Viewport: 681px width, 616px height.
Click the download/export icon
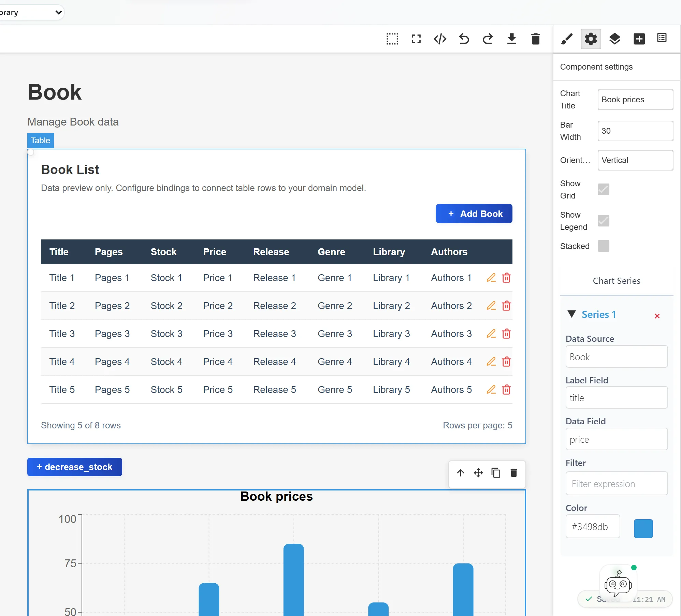point(512,39)
